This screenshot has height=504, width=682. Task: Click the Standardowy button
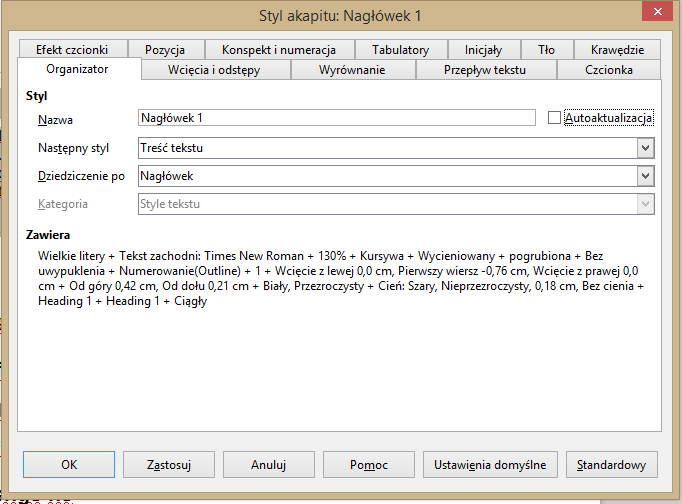pos(612,464)
